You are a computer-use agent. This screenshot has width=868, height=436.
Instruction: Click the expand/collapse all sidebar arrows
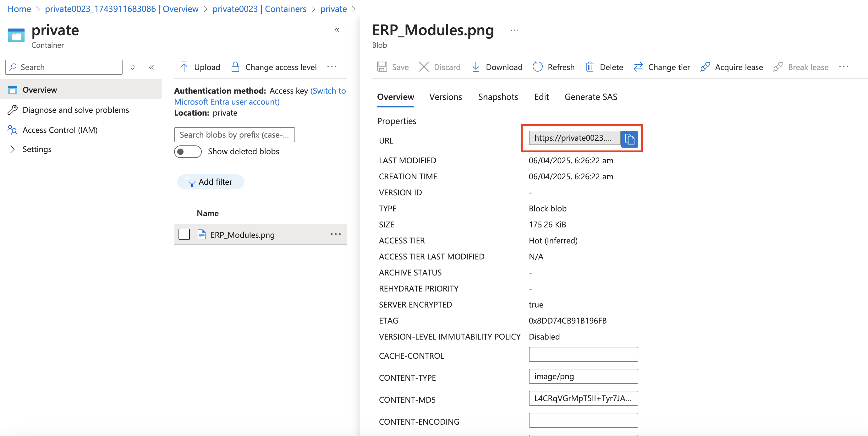pos(133,67)
